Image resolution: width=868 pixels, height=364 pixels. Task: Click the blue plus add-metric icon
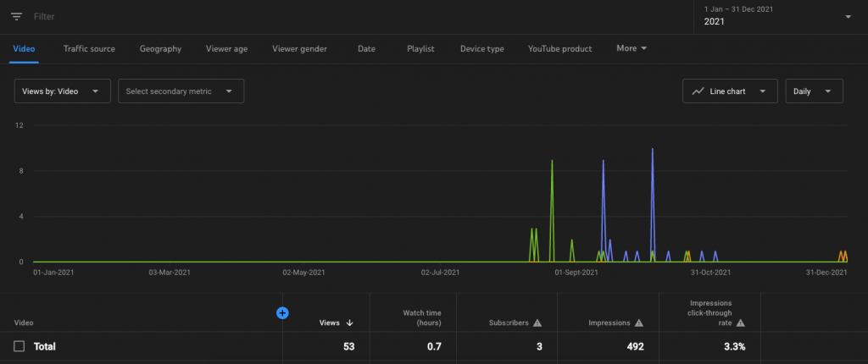point(283,312)
